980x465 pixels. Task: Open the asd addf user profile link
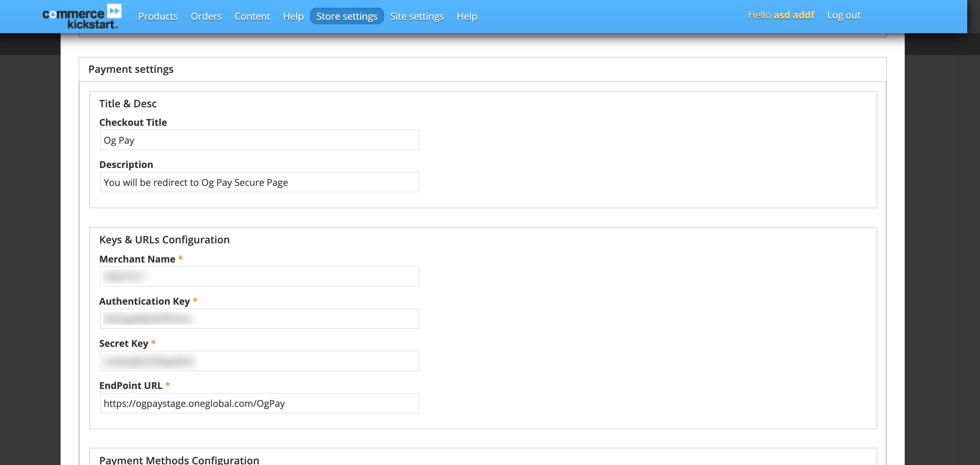pyautogui.click(x=794, y=15)
